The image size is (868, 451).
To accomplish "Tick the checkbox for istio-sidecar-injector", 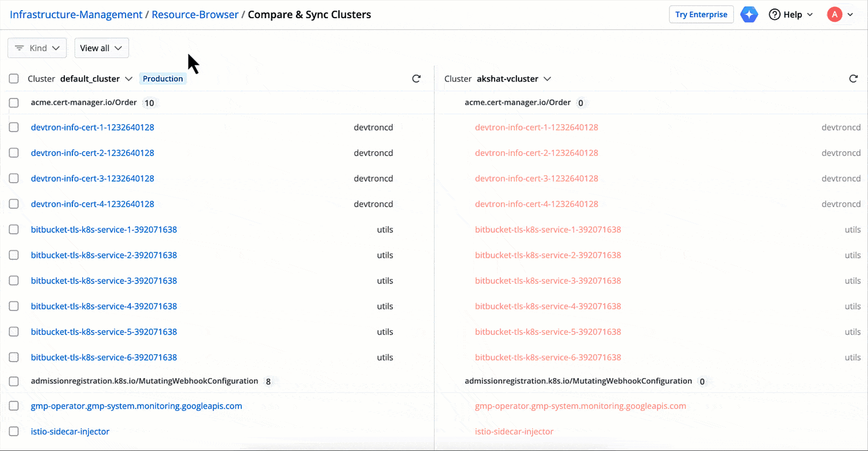I will click(14, 431).
